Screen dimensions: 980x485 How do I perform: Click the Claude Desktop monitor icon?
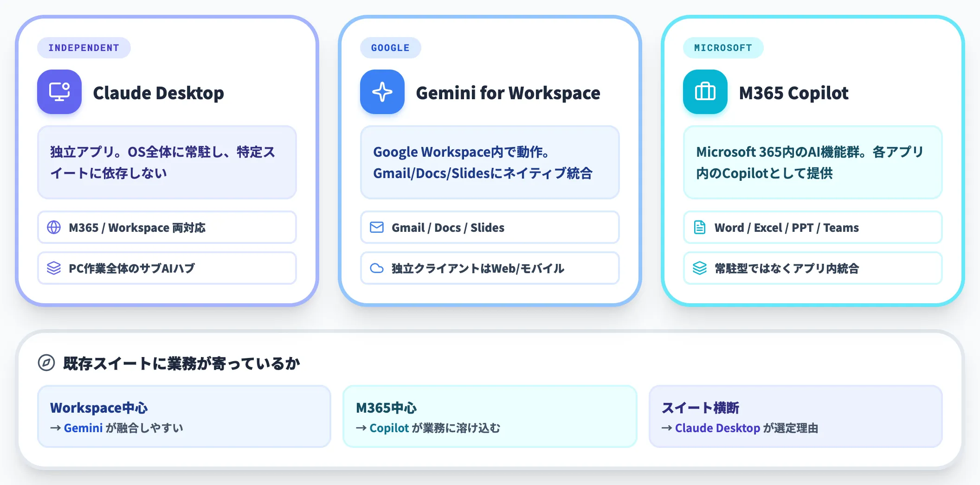[x=59, y=92]
